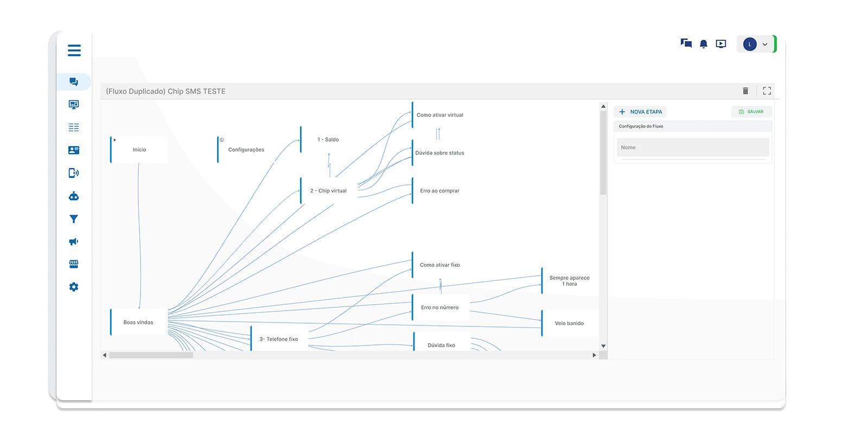Click the megaphone campaigns sidebar icon
The image size is (868, 430).
pos(74,242)
